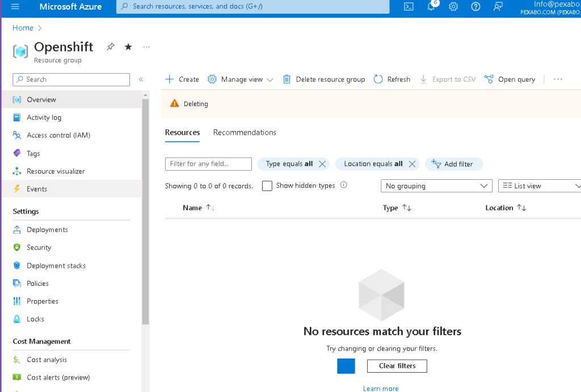581x392 pixels.
Task: Collapse the left menu with double chevron
Action: click(141, 79)
